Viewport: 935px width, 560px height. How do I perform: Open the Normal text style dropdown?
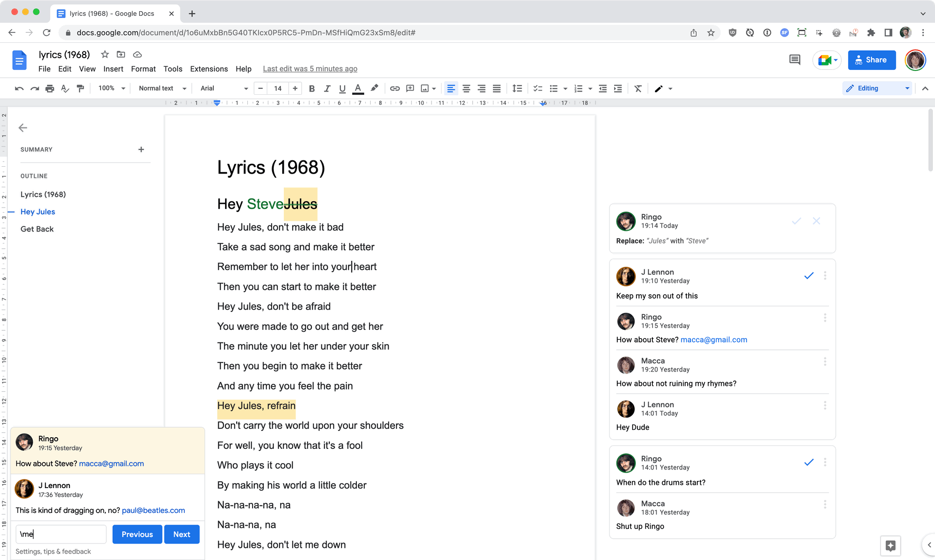163,88
